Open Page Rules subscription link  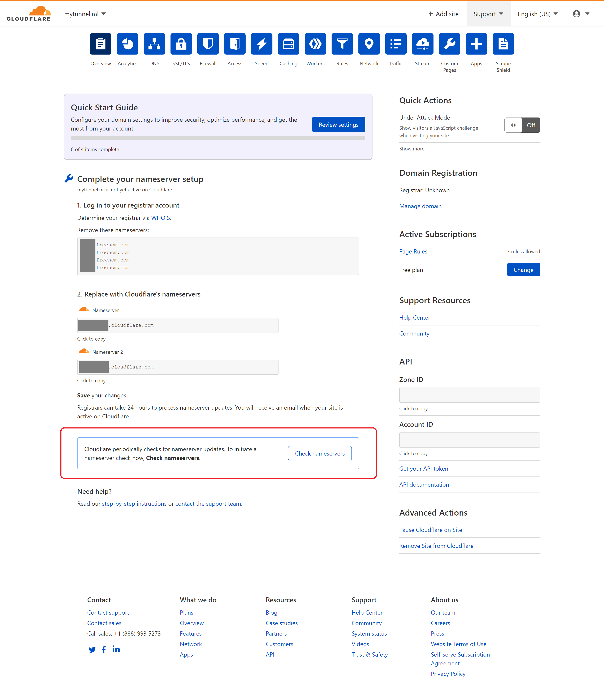(413, 251)
